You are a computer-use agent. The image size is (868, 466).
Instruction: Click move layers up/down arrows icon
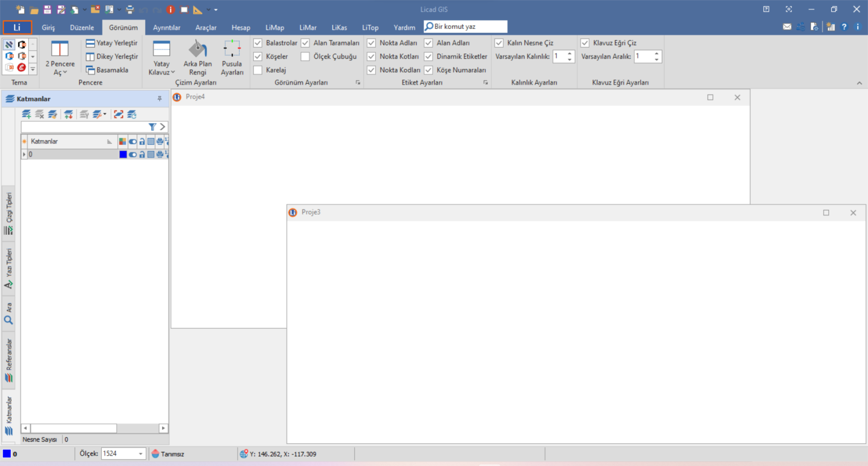[x=68, y=114]
